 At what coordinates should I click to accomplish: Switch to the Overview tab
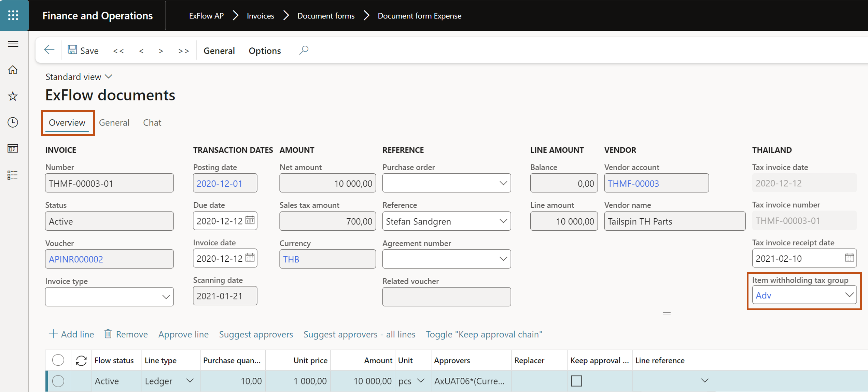[x=67, y=122]
